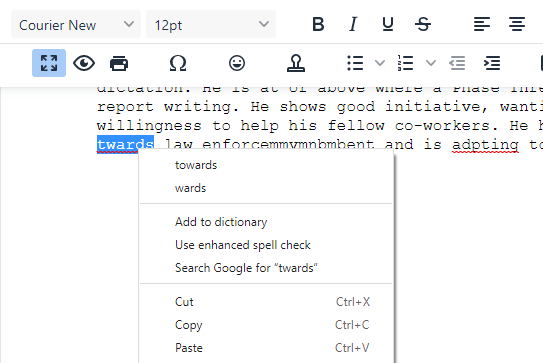Select Paste from context menu
The image size is (543, 363).
click(266, 348)
